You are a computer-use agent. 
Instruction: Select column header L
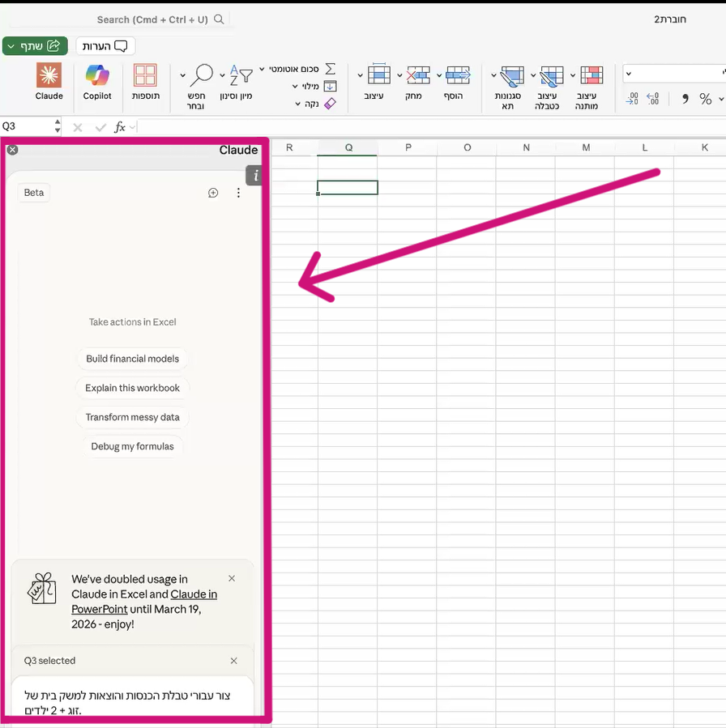[x=644, y=147]
